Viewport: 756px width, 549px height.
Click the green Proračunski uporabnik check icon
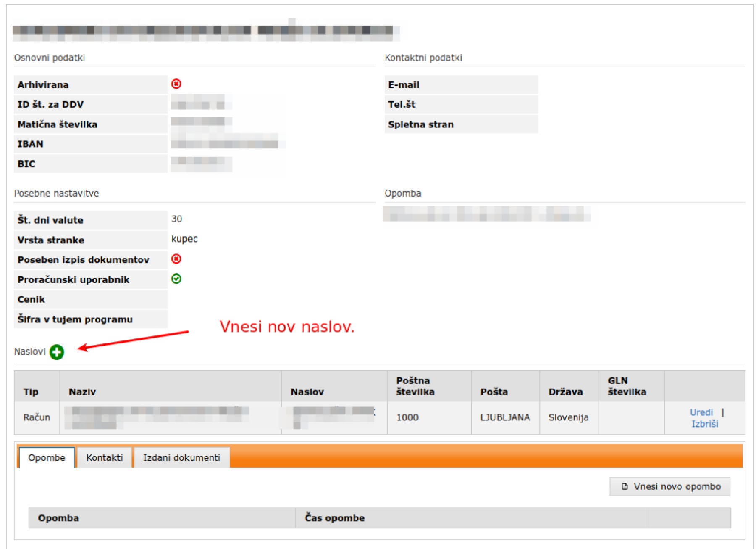pyautogui.click(x=176, y=279)
